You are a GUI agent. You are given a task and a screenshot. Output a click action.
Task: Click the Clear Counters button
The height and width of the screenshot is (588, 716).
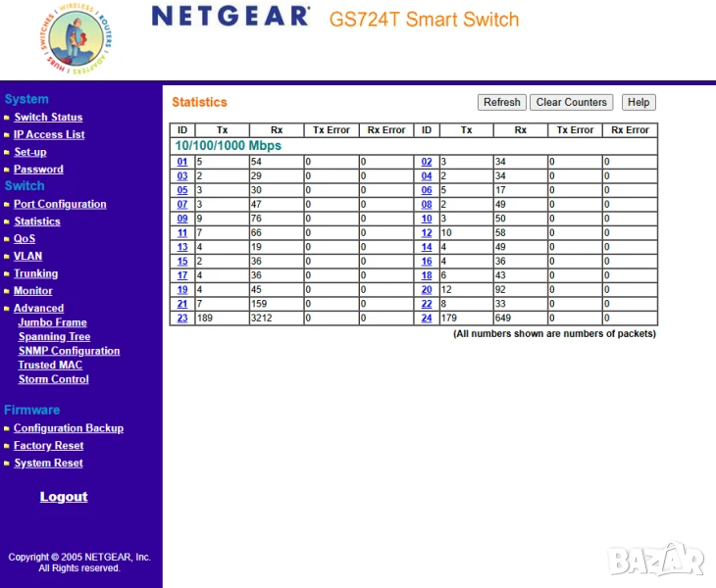571,102
